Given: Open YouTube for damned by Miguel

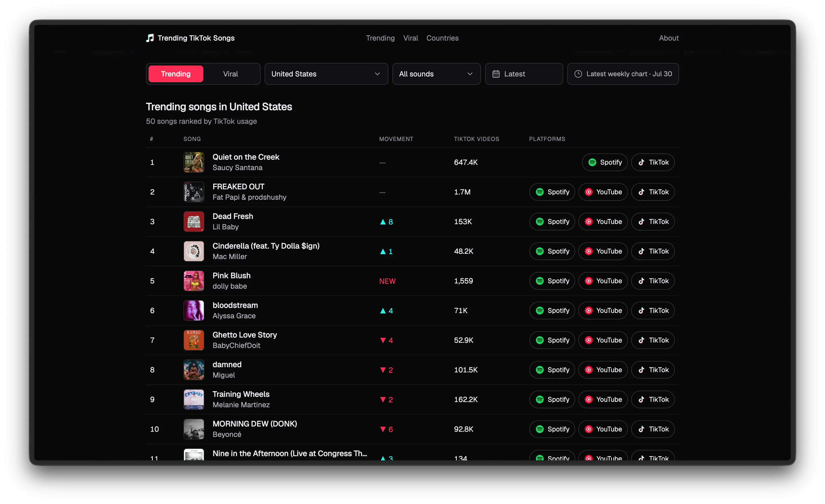Looking at the screenshot, I should [x=603, y=370].
